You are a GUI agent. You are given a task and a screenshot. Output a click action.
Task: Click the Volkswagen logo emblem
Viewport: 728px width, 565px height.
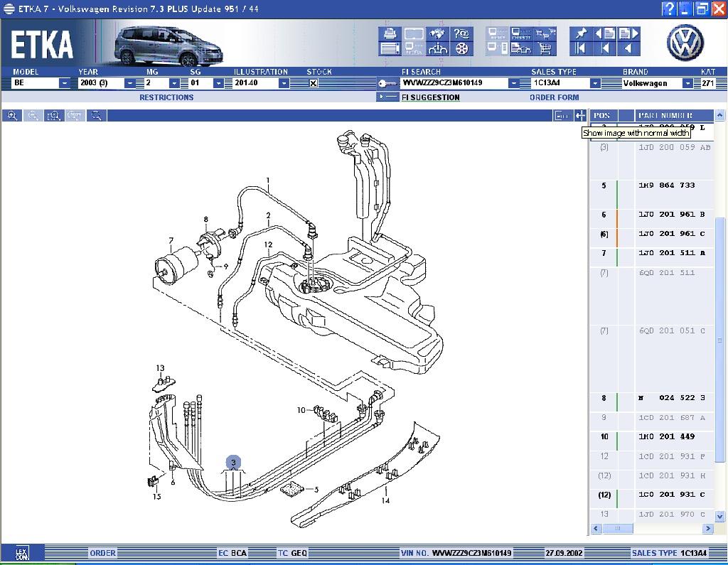685,43
